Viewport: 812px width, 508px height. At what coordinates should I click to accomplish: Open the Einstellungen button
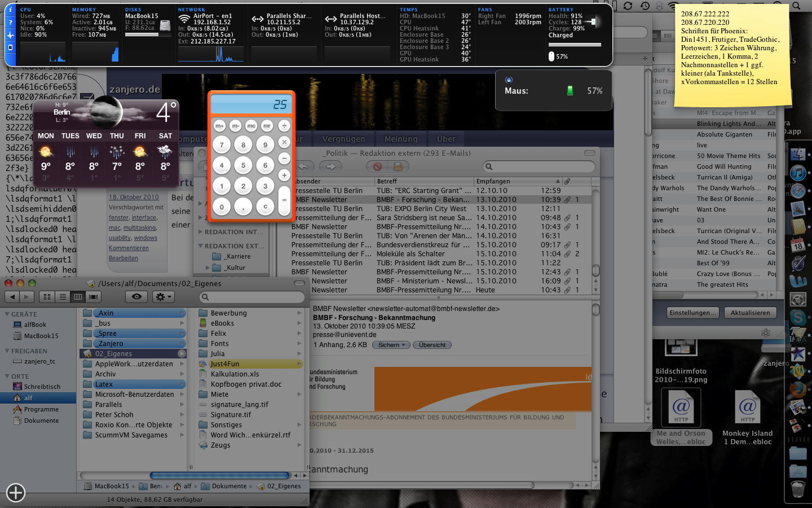click(x=692, y=313)
